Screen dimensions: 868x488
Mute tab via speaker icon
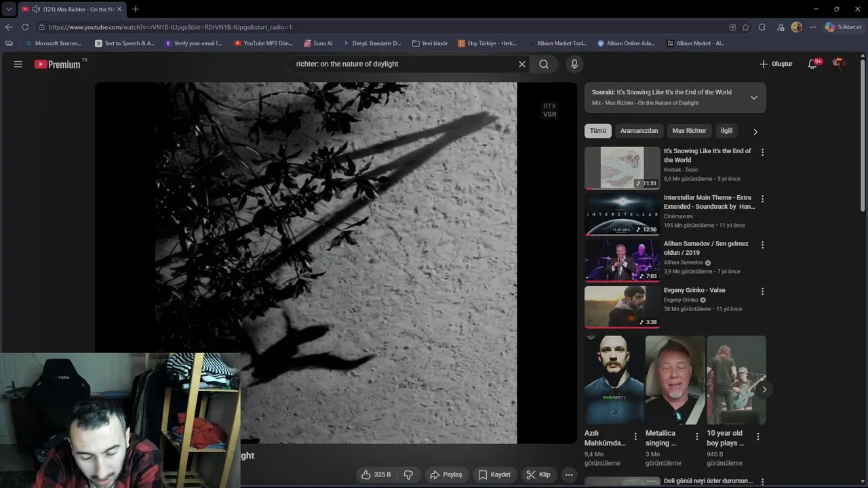(x=35, y=9)
